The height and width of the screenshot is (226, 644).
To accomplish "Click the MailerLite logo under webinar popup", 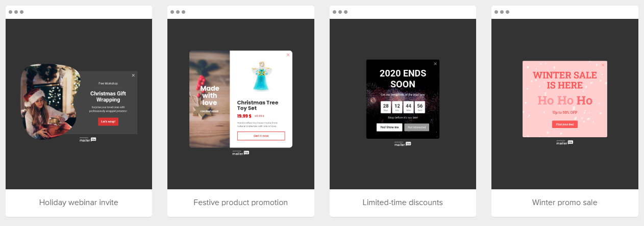I will pyautogui.click(x=88, y=139).
